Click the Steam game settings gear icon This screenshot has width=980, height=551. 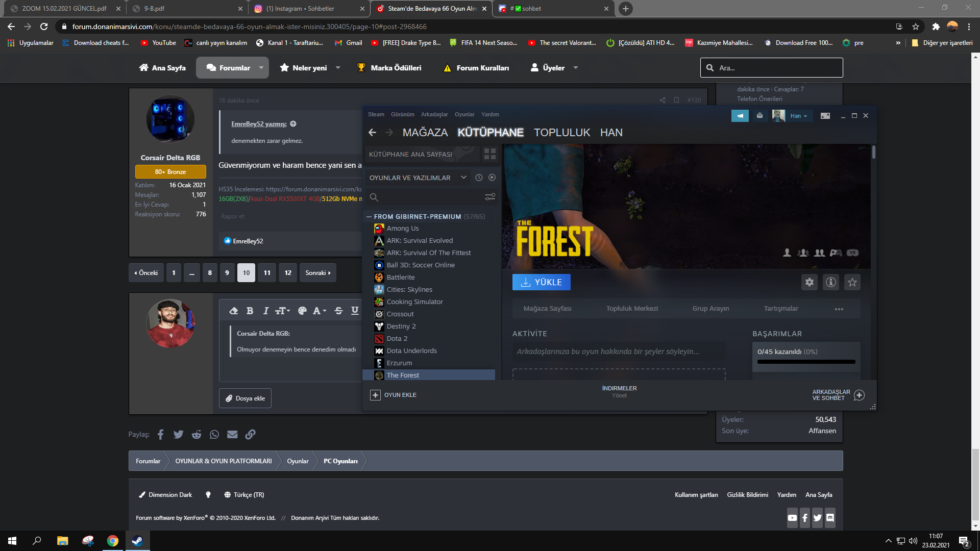[x=810, y=282]
